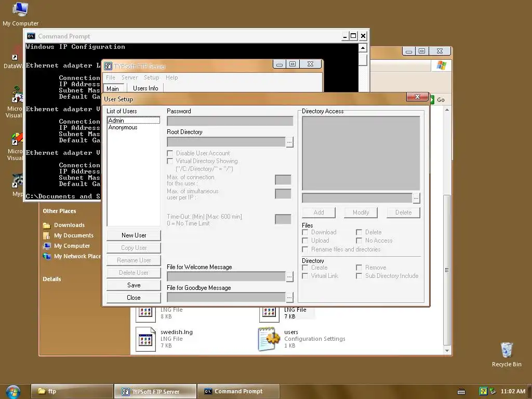Click explorer window scroll down arrow
The image size is (532, 399).
pos(447,351)
